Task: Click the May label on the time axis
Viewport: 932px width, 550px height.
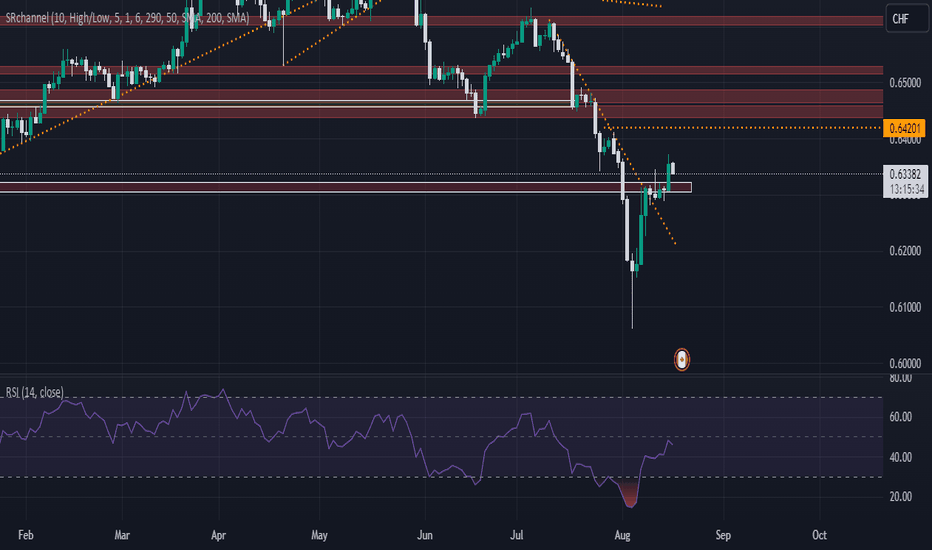Action: click(x=319, y=535)
